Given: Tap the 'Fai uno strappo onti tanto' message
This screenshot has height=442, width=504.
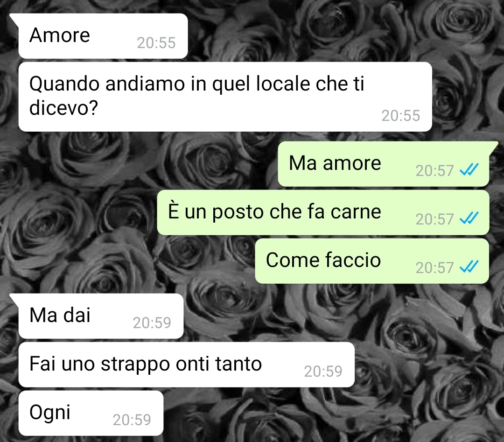Looking at the screenshot, I should pos(186,365).
